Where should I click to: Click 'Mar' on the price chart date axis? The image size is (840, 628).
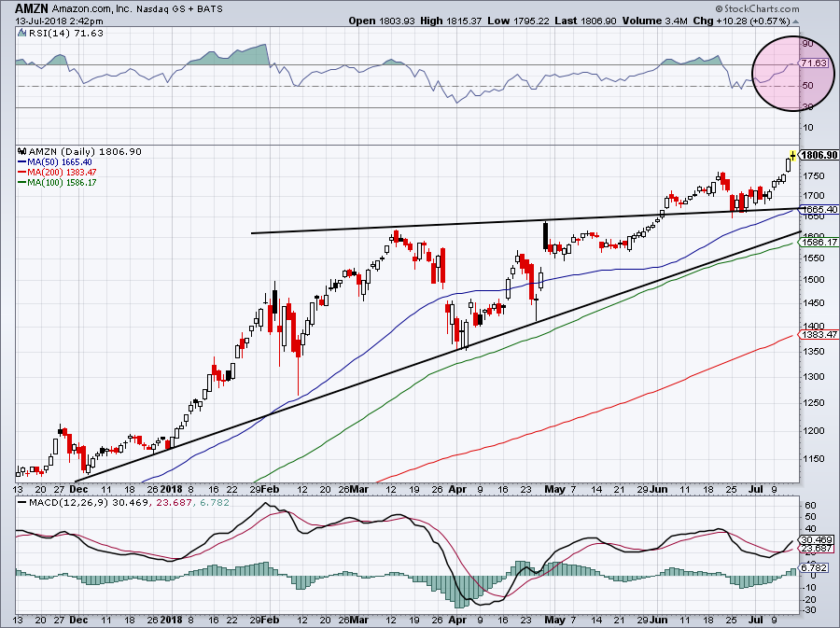pos(359,489)
